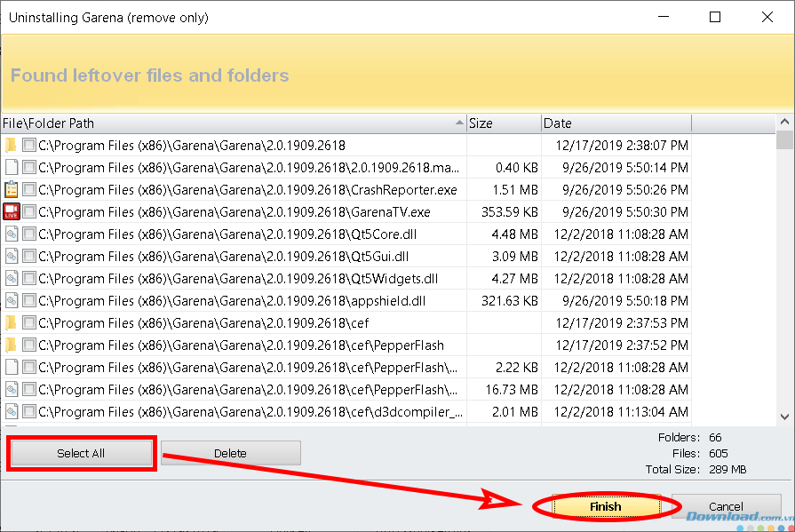This screenshot has width=795, height=532.
Task: Check the cef\PepperFlash folder checkbox
Action: coord(29,345)
